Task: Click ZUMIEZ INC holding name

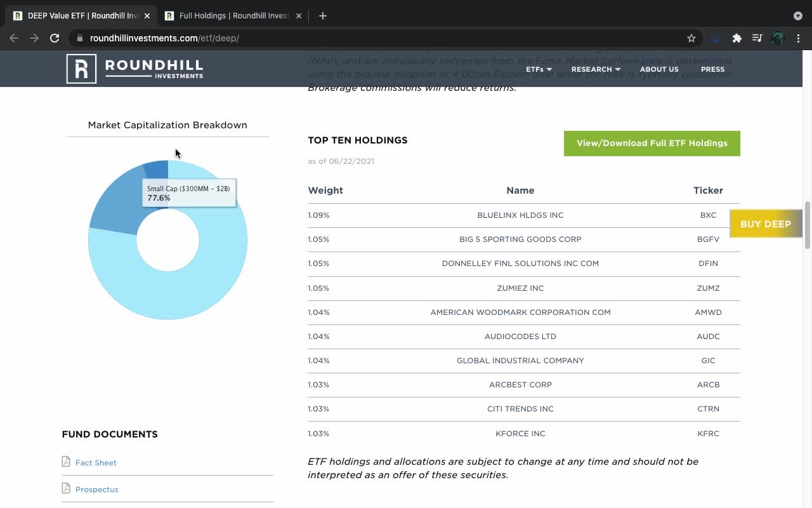Action: coord(520,288)
